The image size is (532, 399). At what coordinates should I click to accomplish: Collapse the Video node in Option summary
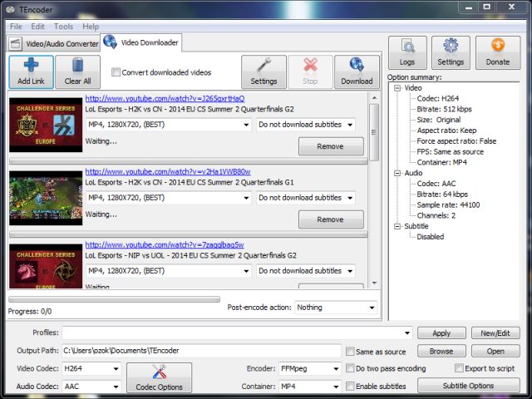(x=397, y=88)
